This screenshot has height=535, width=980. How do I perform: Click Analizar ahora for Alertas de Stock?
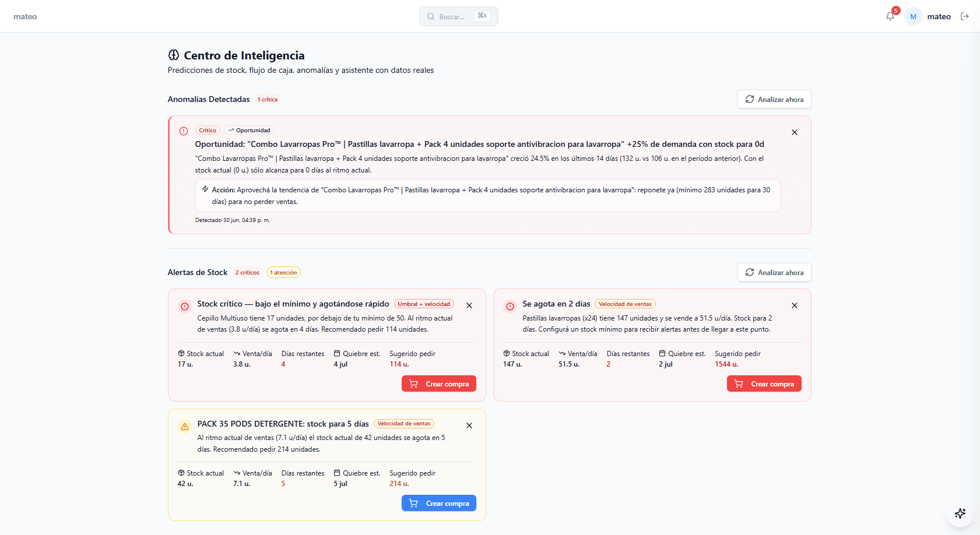pyautogui.click(x=774, y=272)
